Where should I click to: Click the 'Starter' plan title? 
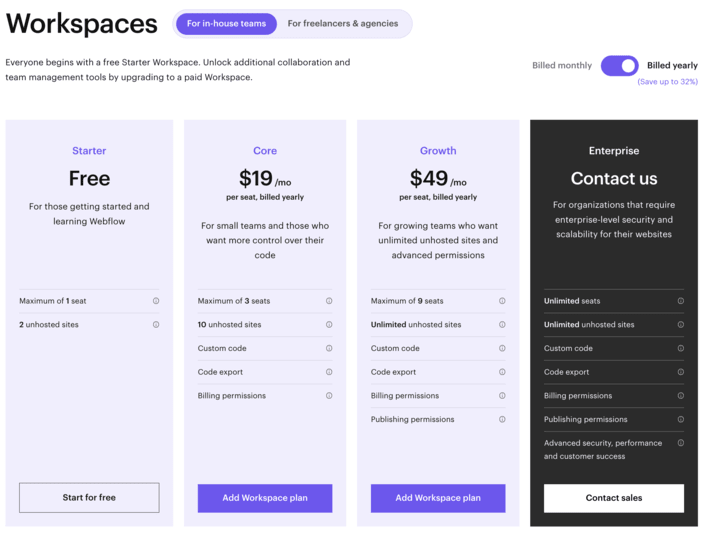[x=89, y=151]
